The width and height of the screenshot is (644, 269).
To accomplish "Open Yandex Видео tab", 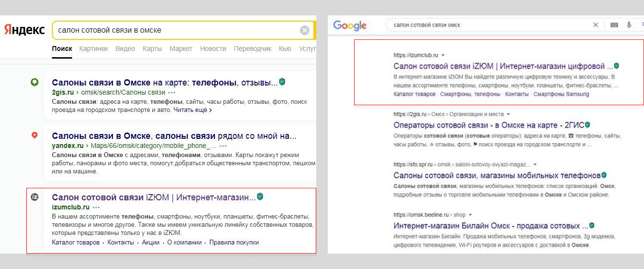I will tap(125, 49).
